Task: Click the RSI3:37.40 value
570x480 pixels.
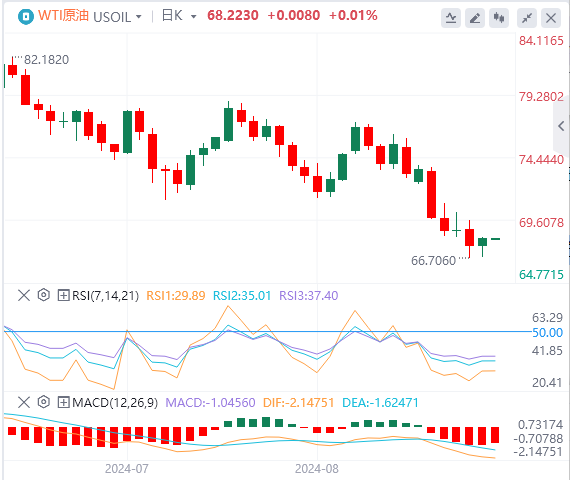Action: (x=308, y=296)
